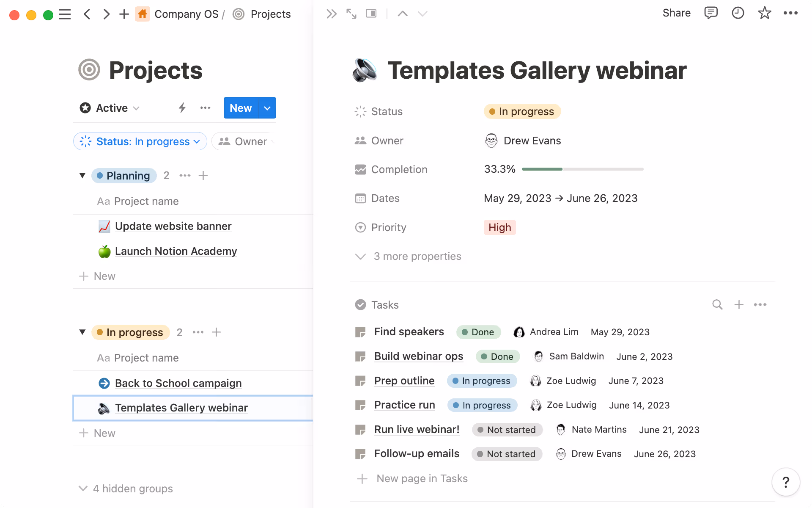Add a new task with the plus icon
Image resolution: width=812 pixels, height=508 pixels.
[739, 304]
